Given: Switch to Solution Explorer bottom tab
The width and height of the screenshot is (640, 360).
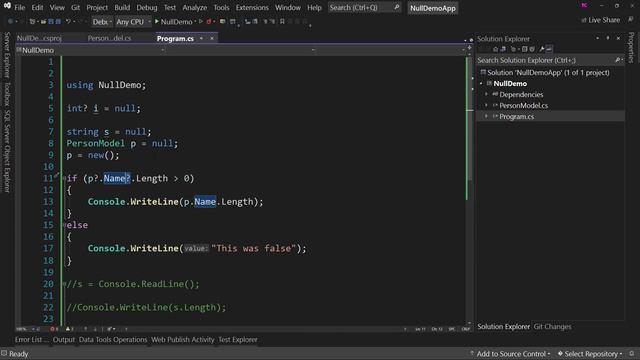Looking at the screenshot, I should click(503, 327).
